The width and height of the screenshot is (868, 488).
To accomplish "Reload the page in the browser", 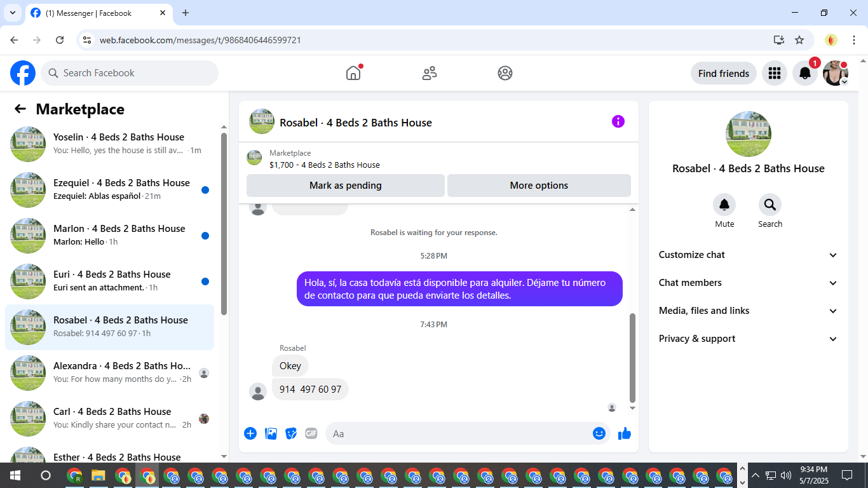I will click(x=60, y=40).
